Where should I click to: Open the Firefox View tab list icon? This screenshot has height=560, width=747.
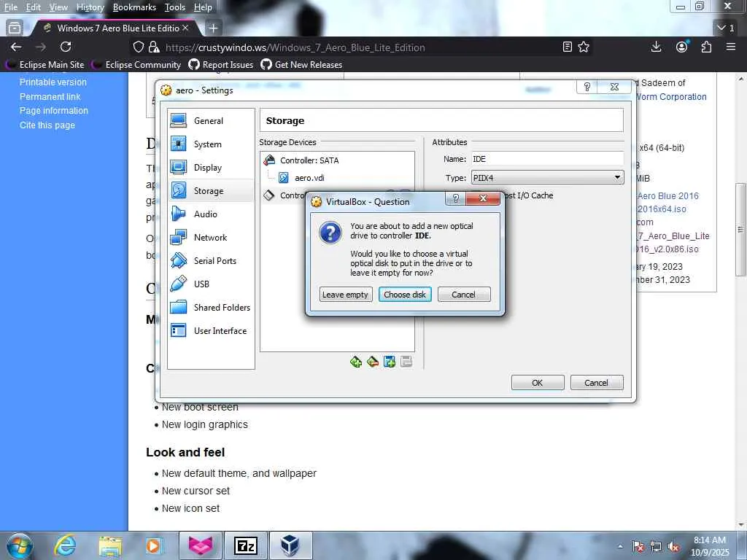[15, 28]
